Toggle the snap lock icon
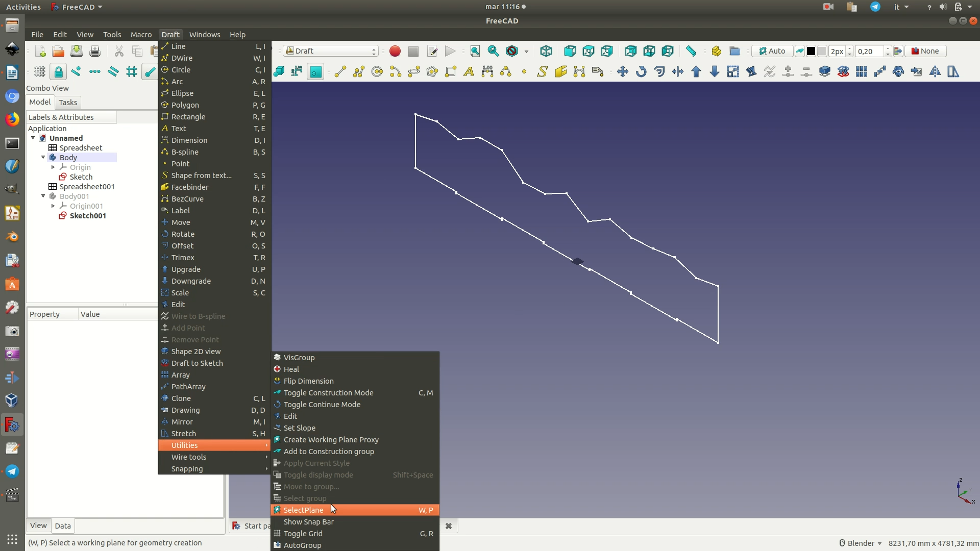 point(58,71)
